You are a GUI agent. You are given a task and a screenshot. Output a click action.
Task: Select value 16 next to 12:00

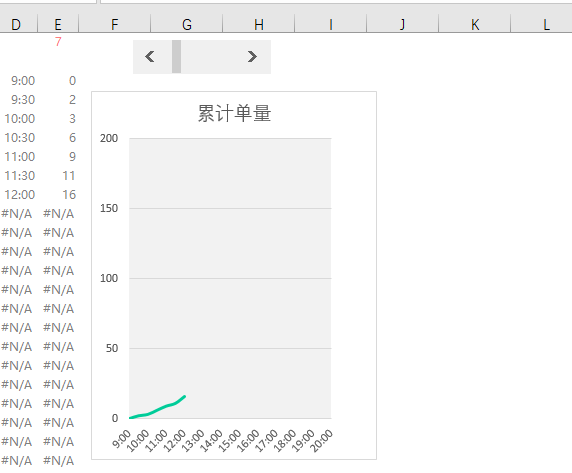click(x=69, y=194)
